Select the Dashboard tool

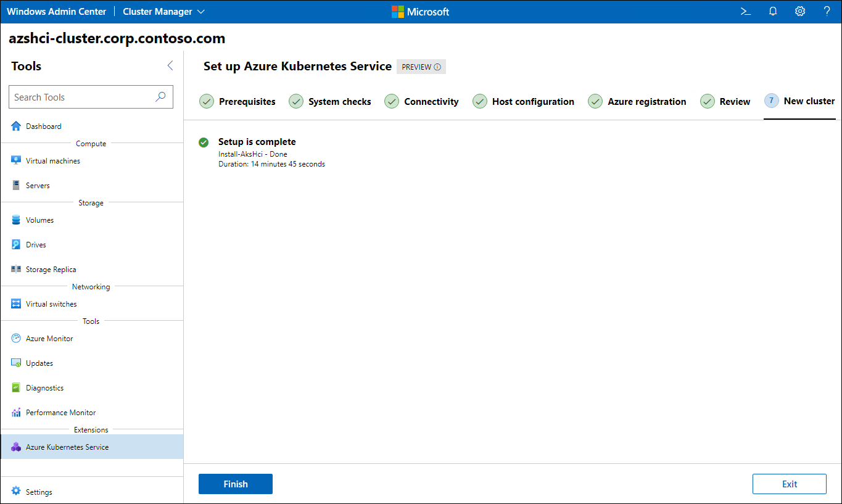pos(43,126)
